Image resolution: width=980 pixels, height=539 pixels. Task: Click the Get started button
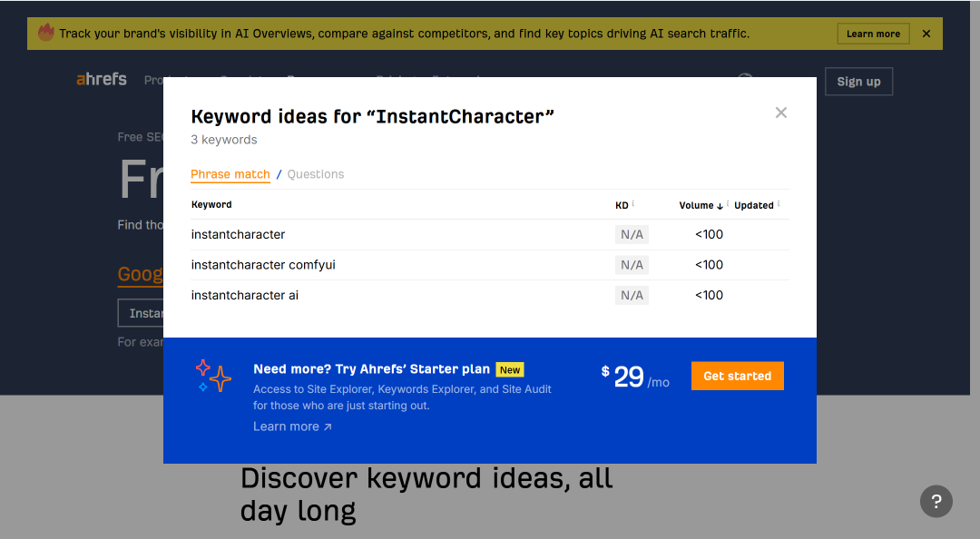point(738,376)
